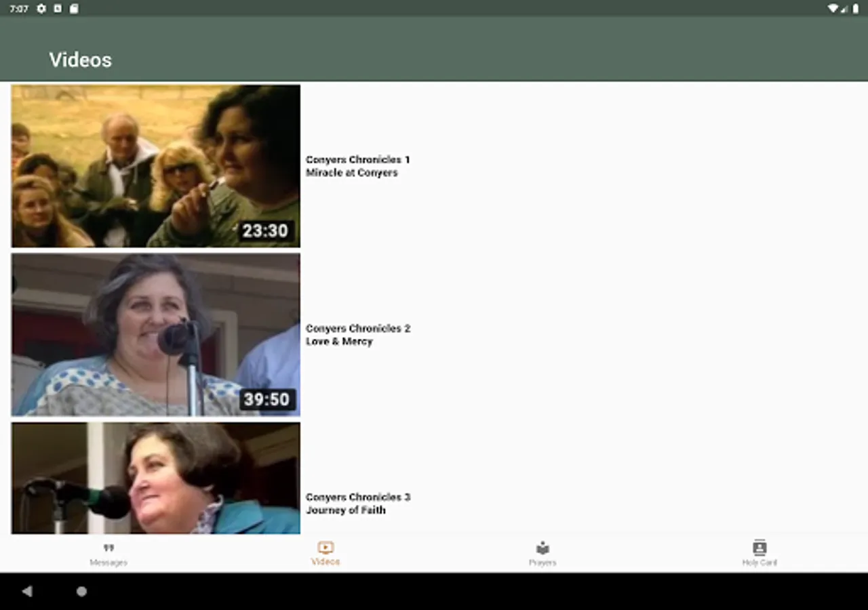Select the Videos tab label
The image size is (868, 610).
pyautogui.click(x=325, y=562)
